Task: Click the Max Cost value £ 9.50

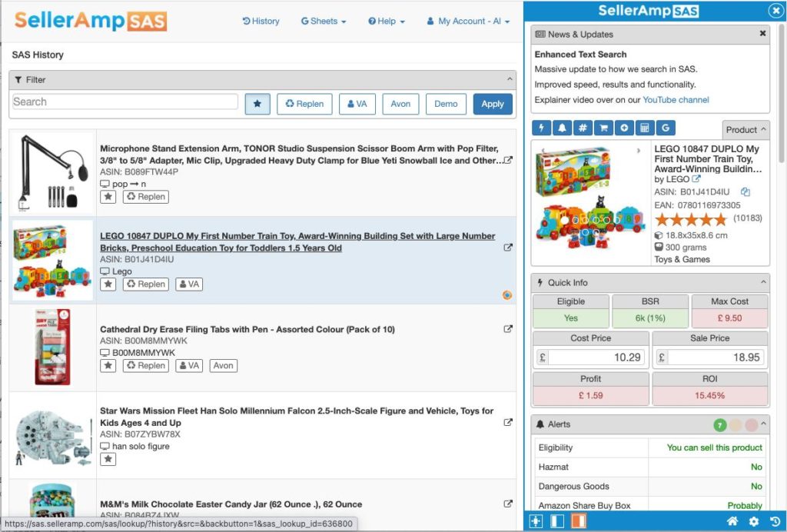Action: click(729, 318)
